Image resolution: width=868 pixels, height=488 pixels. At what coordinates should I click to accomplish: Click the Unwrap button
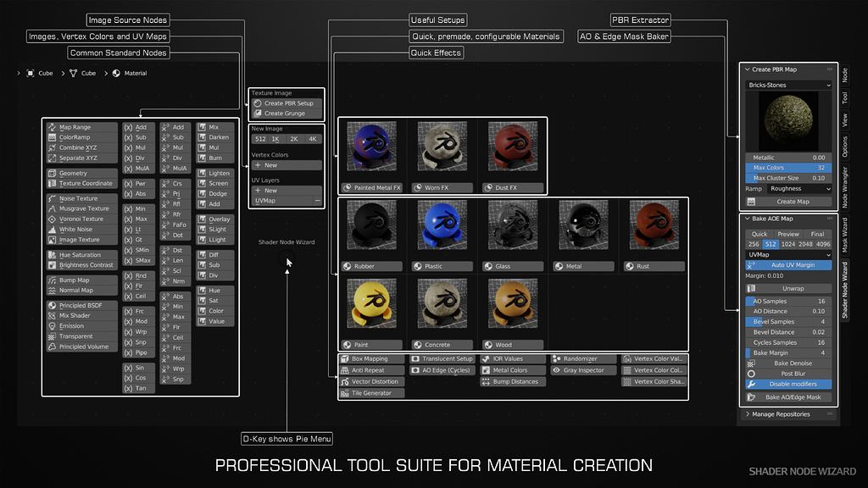point(788,288)
